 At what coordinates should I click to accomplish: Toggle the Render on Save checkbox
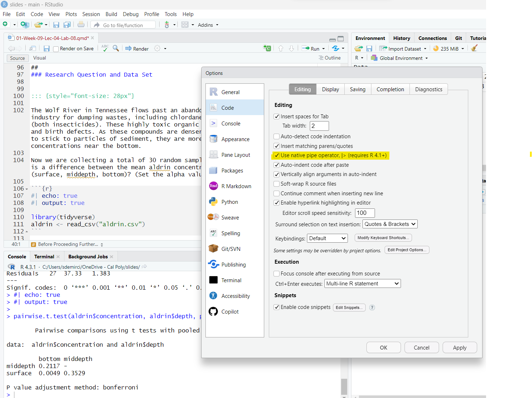pyautogui.click(x=56, y=49)
